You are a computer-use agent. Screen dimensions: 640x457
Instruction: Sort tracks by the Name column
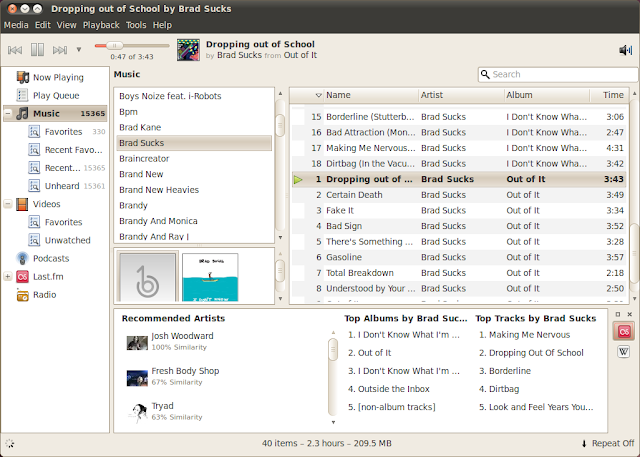coord(371,95)
